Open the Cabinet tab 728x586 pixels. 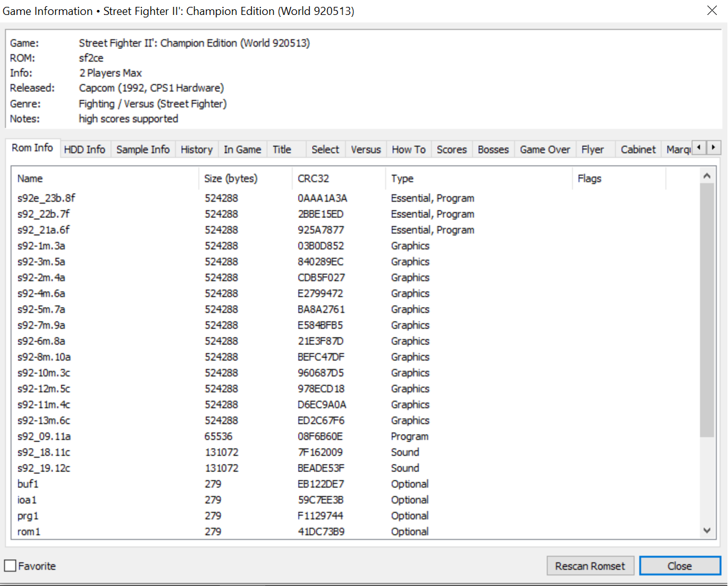(x=638, y=149)
